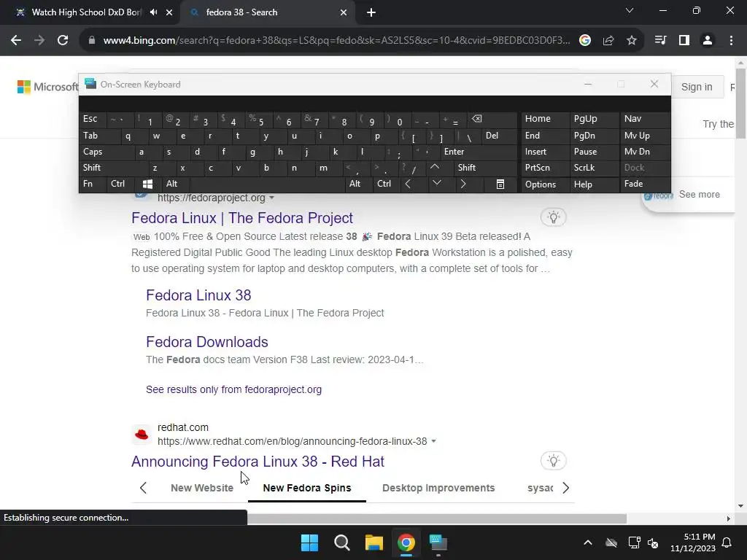Select the New Fedora Spins tab
Screen dimensions: 747x560
coord(307,488)
